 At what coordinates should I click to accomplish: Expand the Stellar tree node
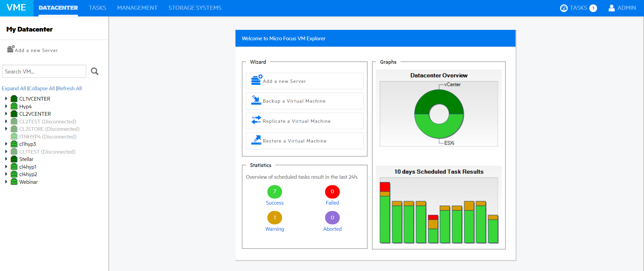click(6, 159)
